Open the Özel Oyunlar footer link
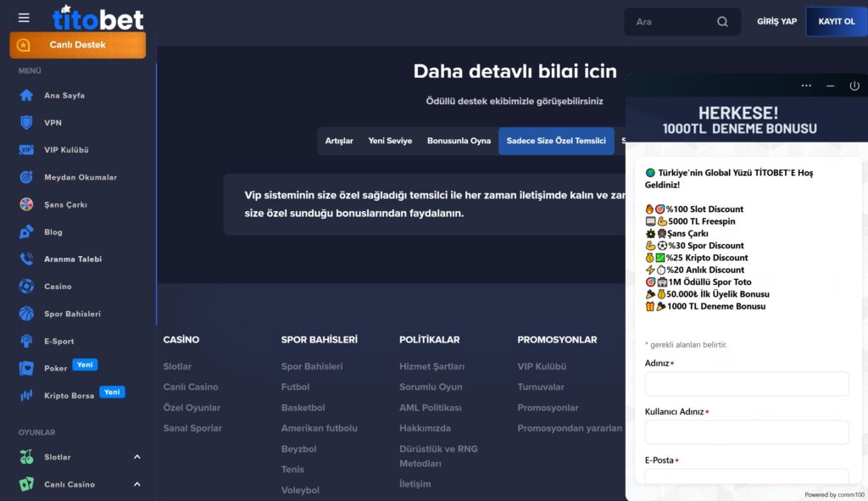Screen dimensions: 868x501 [x=192, y=408]
